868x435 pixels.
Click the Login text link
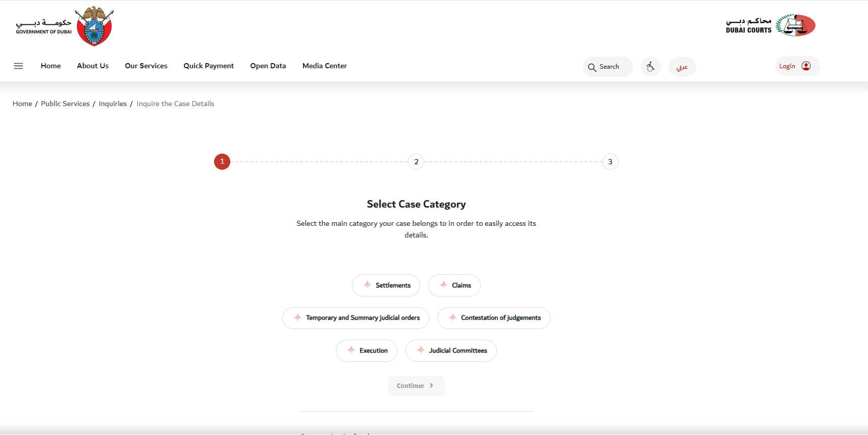coord(787,66)
